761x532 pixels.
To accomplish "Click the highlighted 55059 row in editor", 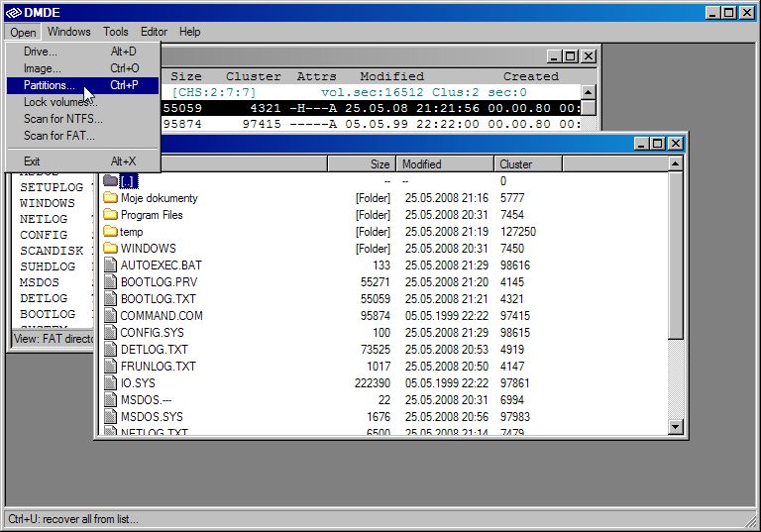I will 371,108.
